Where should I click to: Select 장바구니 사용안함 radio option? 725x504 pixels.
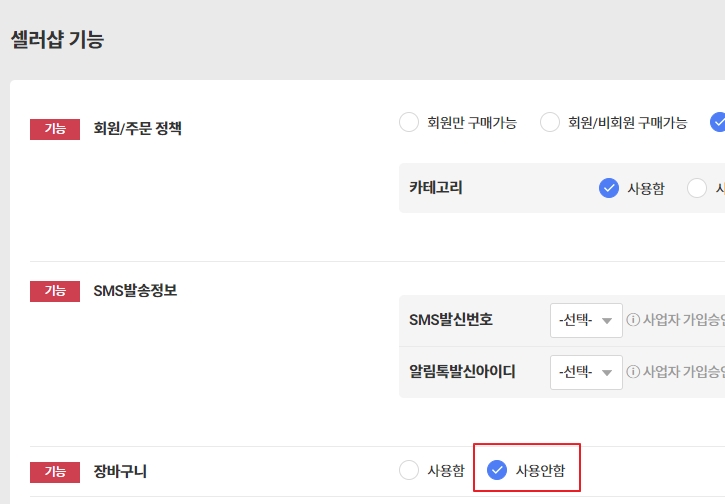[497, 470]
